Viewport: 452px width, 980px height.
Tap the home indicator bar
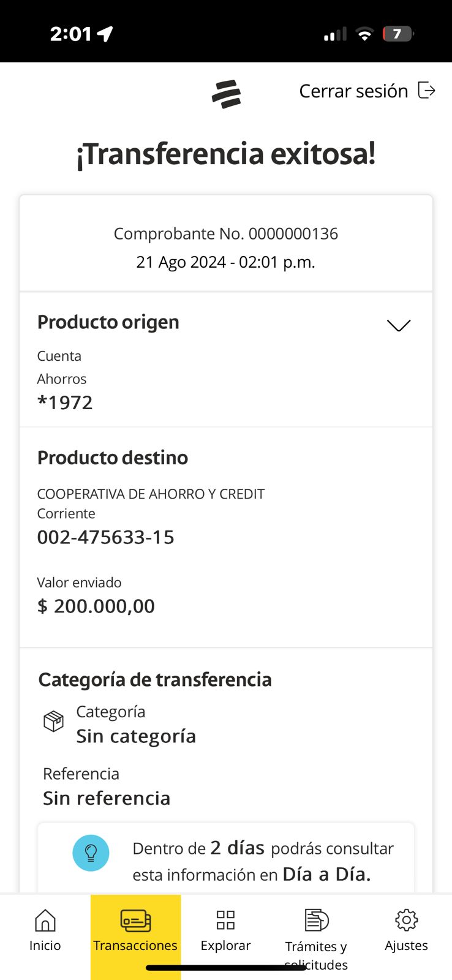[225, 968]
